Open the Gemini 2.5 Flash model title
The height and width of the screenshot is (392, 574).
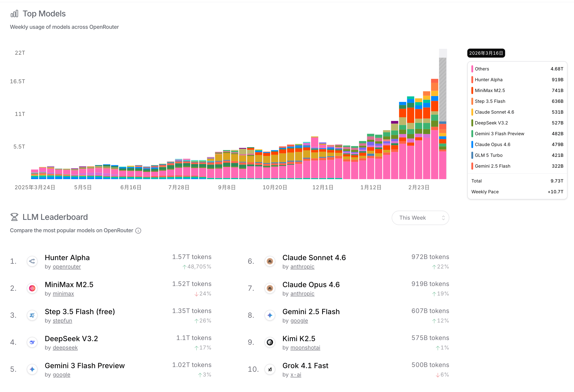click(x=311, y=311)
